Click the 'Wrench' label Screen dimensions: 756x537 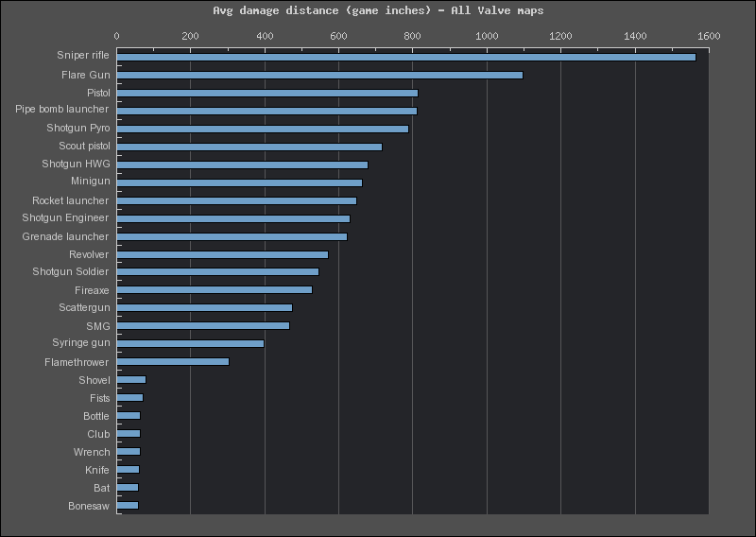pyautogui.click(x=92, y=452)
